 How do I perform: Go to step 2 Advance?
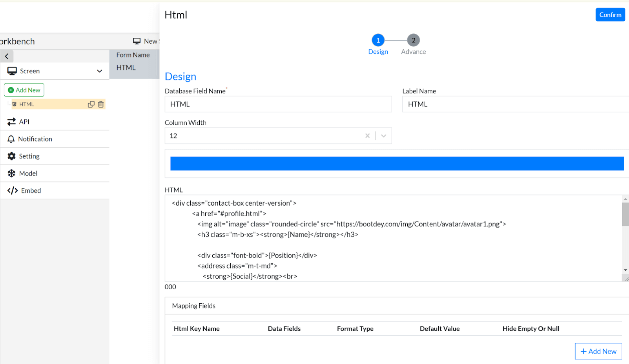tap(413, 40)
